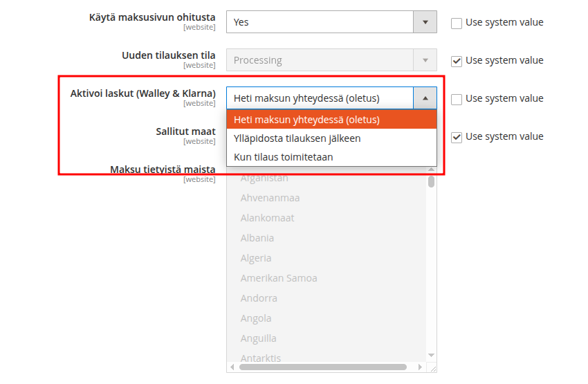
Task: Click the horizontal scrollbar under country list
Action: [x=322, y=367]
